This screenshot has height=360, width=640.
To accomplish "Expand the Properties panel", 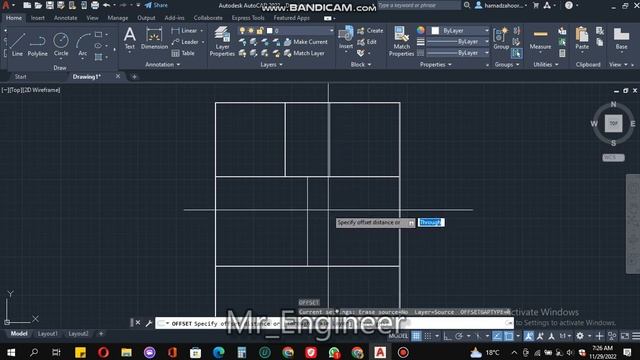I will (x=436, y=64).
